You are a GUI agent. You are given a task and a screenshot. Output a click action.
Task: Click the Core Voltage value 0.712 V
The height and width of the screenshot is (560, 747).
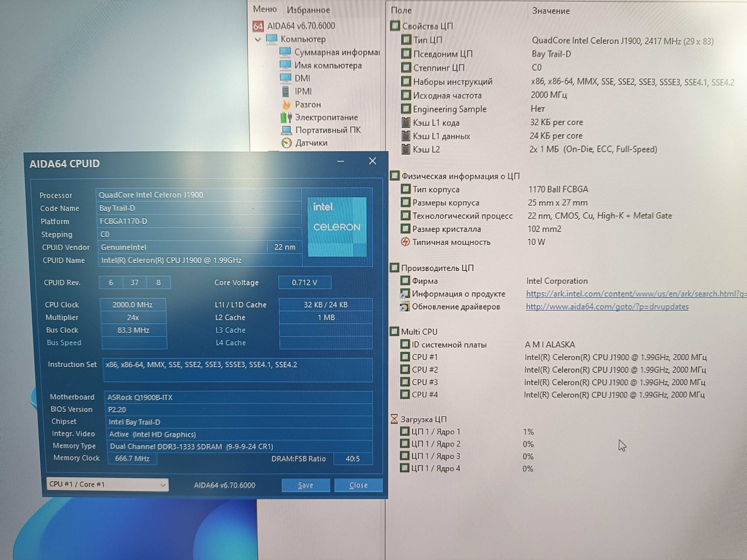pos(305,282)
